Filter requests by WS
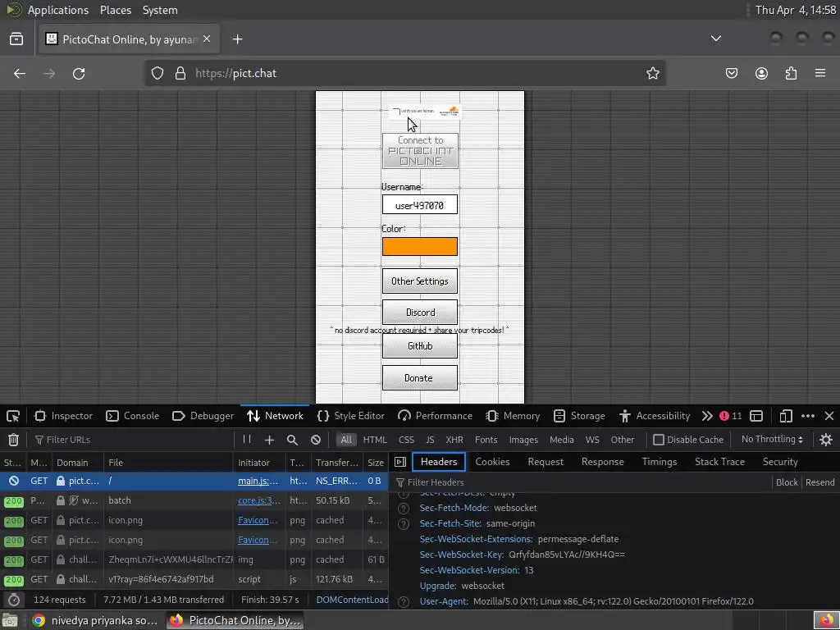Screen dimensions: 840x630 592,440
